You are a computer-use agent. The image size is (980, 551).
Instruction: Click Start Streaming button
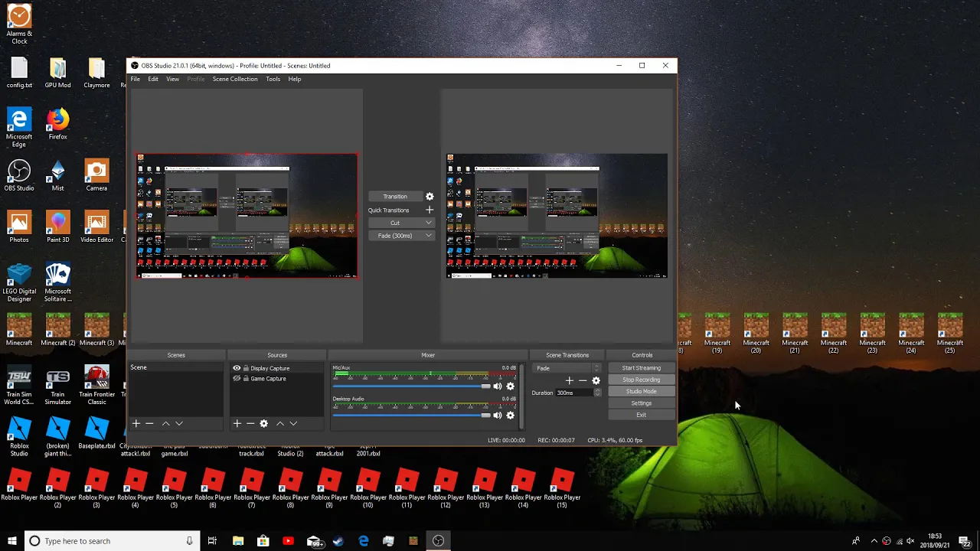tap(642, 368)
